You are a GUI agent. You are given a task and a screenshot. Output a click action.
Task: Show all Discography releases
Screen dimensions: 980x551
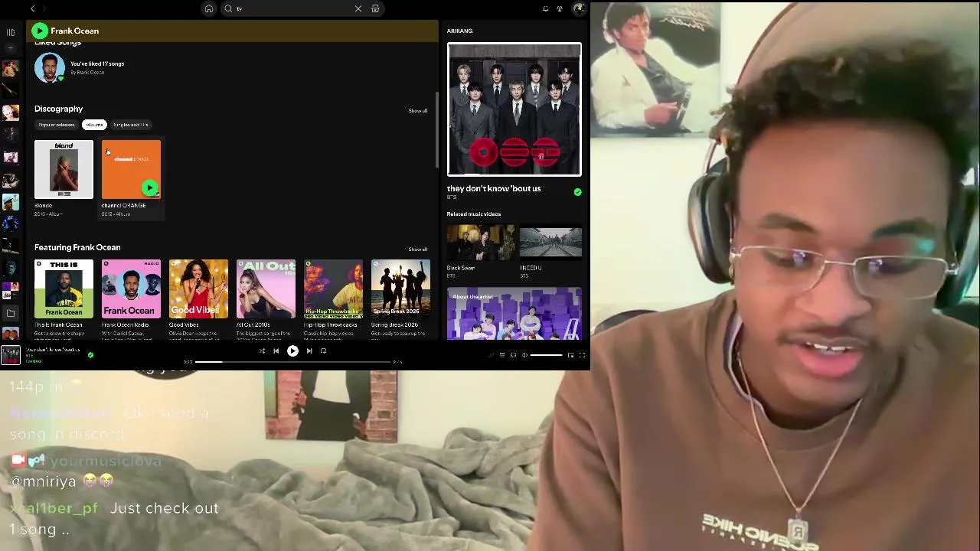(x=417, y=110)
